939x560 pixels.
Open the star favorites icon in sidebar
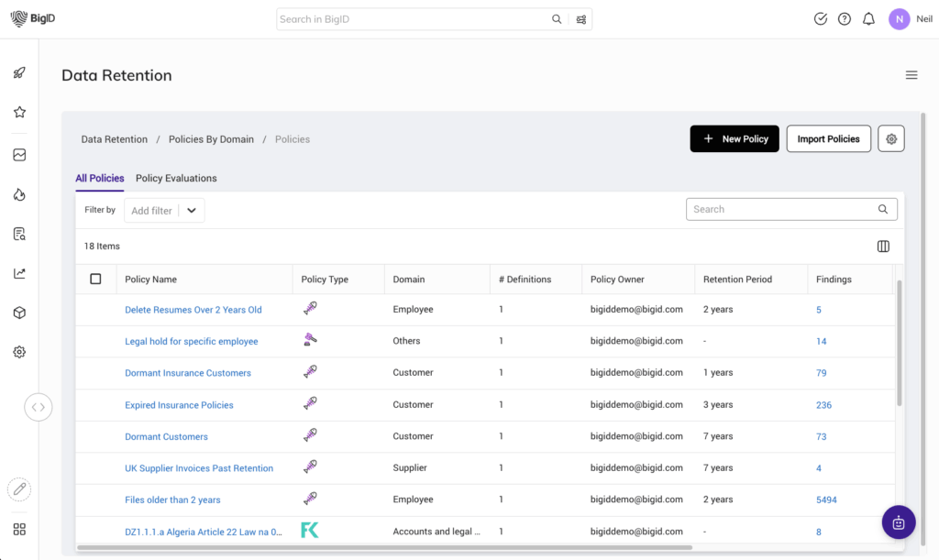pyautogui.click(x=19, y=113)
